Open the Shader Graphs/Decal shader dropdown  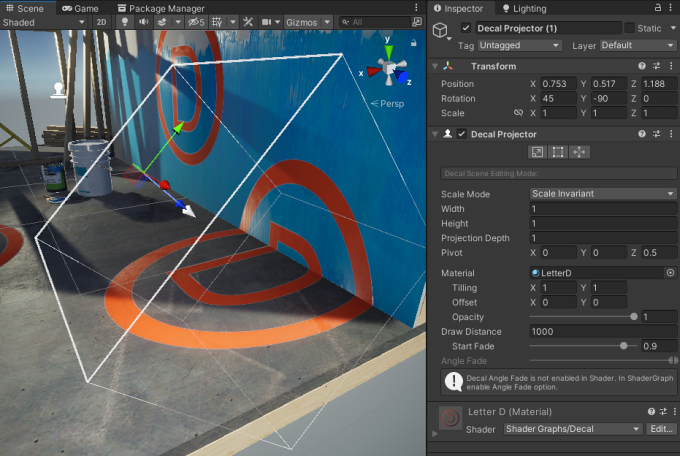571,429
